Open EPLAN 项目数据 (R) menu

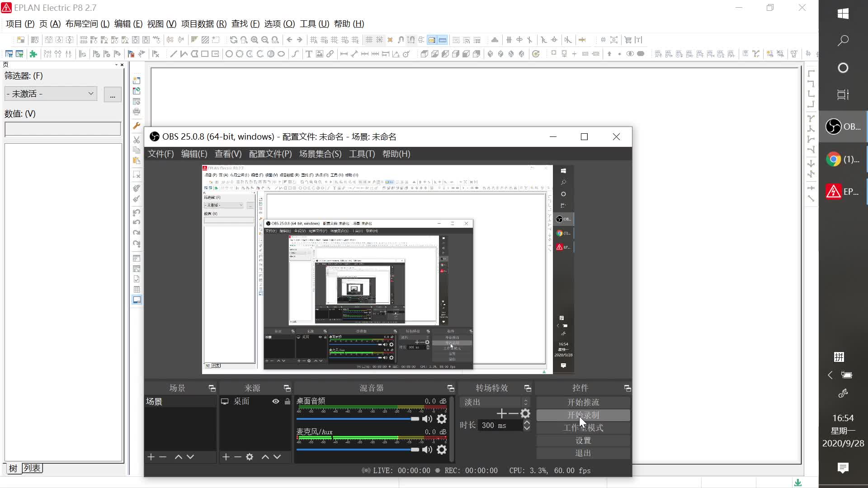(203, 24)
